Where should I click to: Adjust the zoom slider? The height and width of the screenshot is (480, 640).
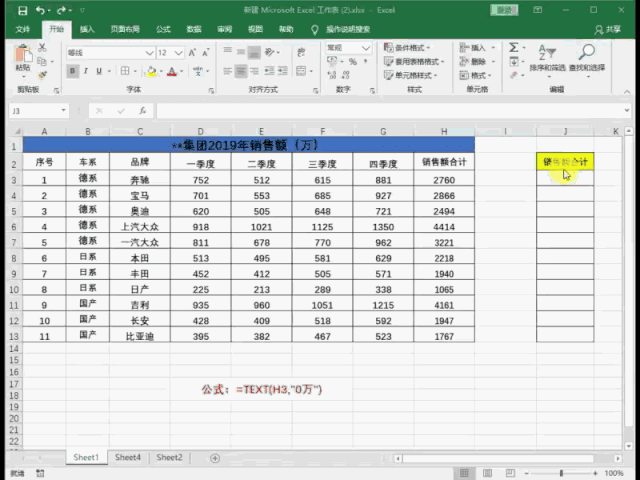(561, 473)
